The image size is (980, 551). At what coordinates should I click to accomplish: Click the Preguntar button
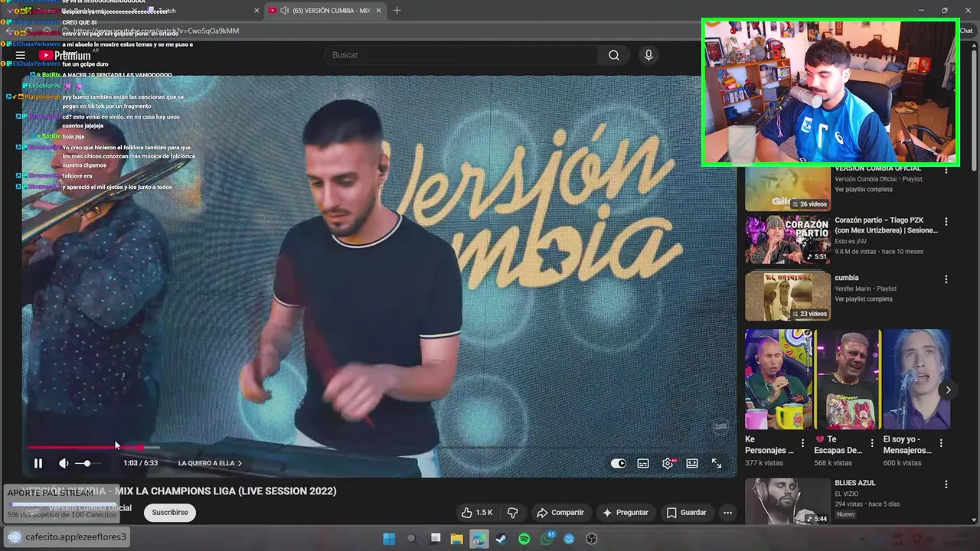pyautogui.click(x=626, y=513)
